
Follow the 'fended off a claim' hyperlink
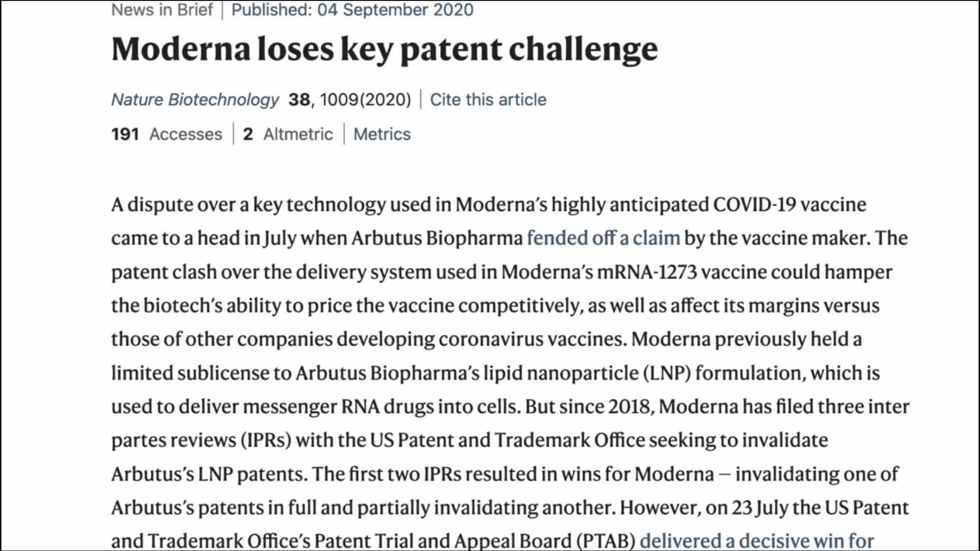pyautogui.click(x=603, y=238)
